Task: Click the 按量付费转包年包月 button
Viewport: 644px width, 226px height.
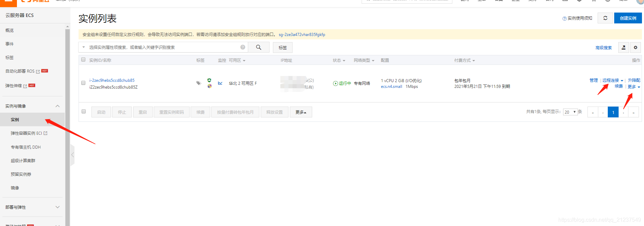Action: pyautogui.click(x=235, y=112)
